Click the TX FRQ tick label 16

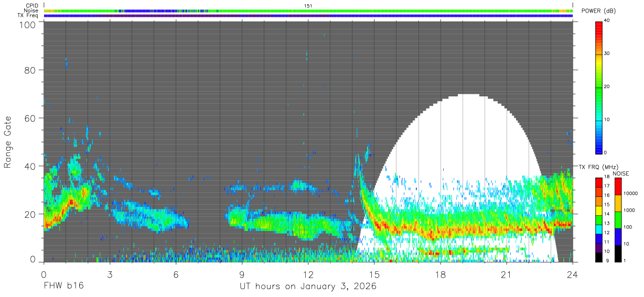607,195
